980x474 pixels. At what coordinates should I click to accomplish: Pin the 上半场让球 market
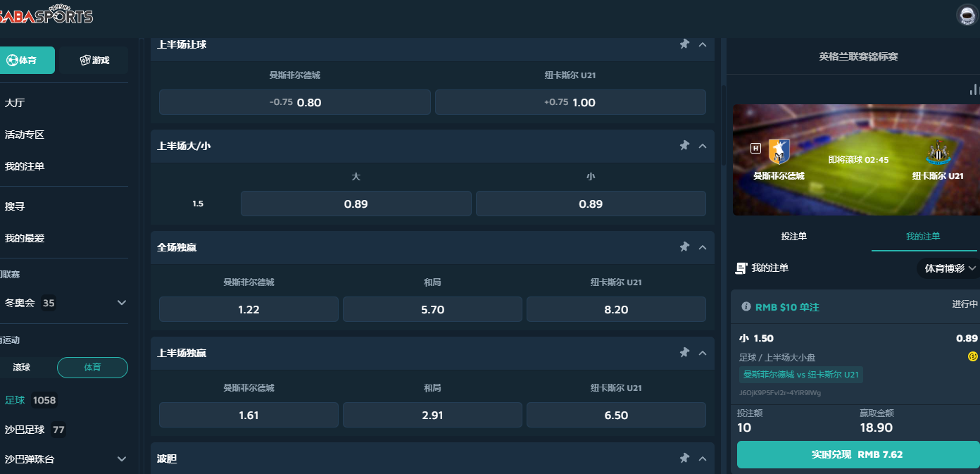point(684,44)
